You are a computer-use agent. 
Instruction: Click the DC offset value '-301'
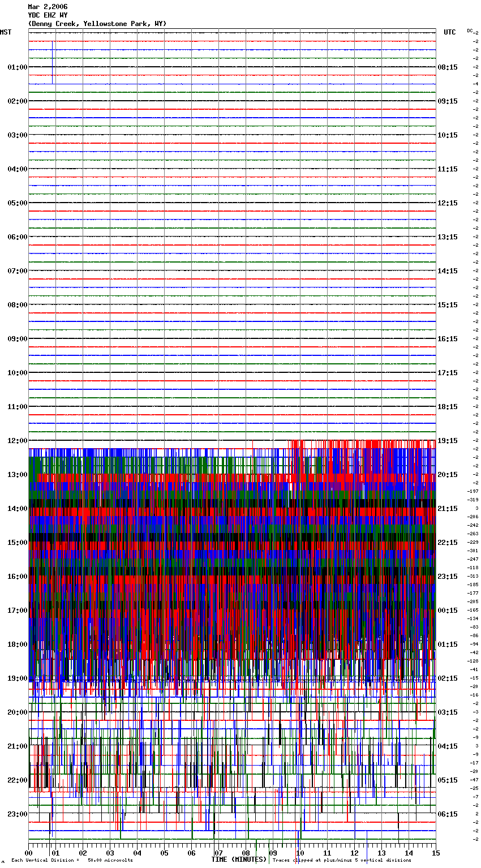click(473, 551)
